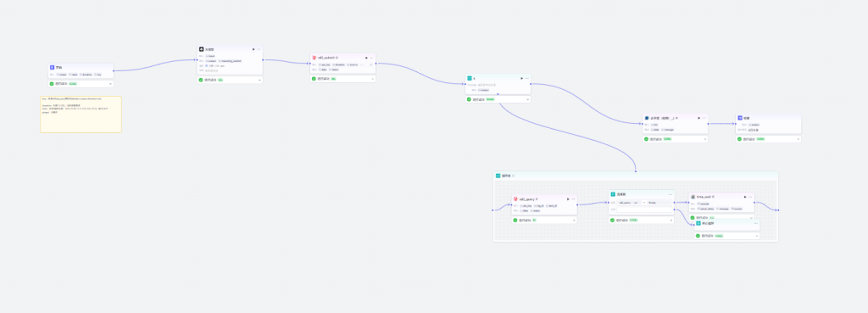Viewport: 868px width, 313px height.
Task: Open the more menu of the time_wait node
Action: coord(751,197)
